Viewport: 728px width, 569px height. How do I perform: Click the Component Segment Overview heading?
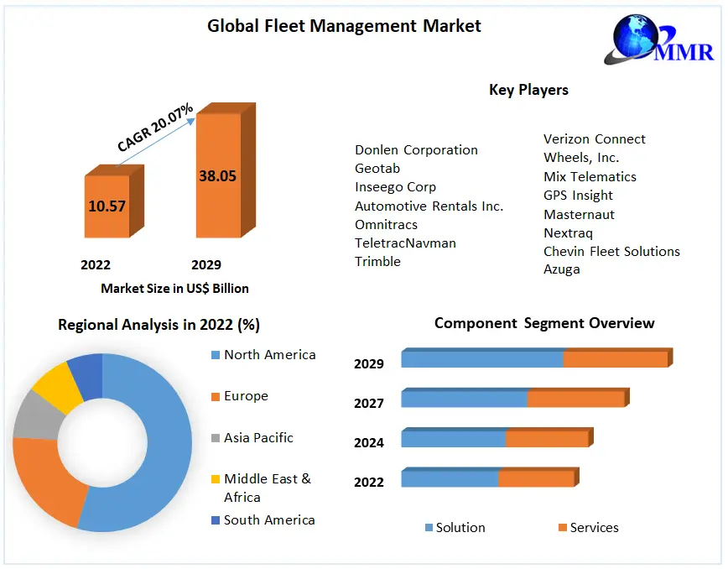point(545,323)
